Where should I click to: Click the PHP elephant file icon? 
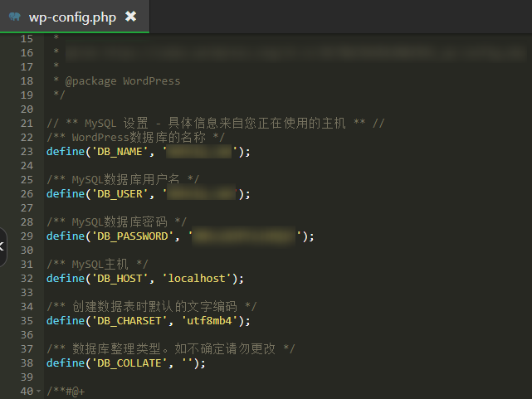[15, 17]
